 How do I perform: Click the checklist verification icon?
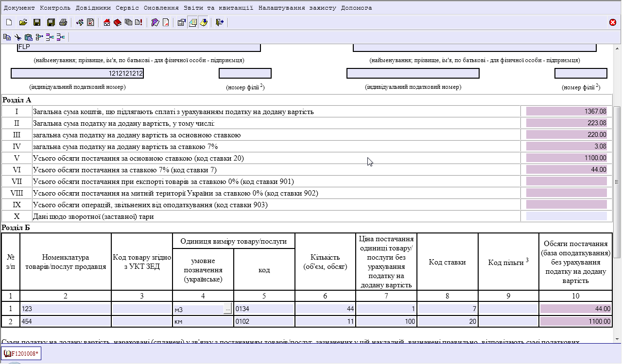tap(90, 22)
